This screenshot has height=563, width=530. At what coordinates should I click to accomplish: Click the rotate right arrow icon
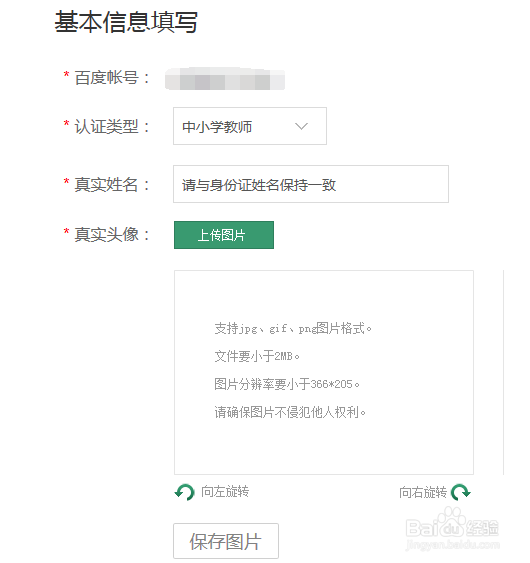[461, 492]
